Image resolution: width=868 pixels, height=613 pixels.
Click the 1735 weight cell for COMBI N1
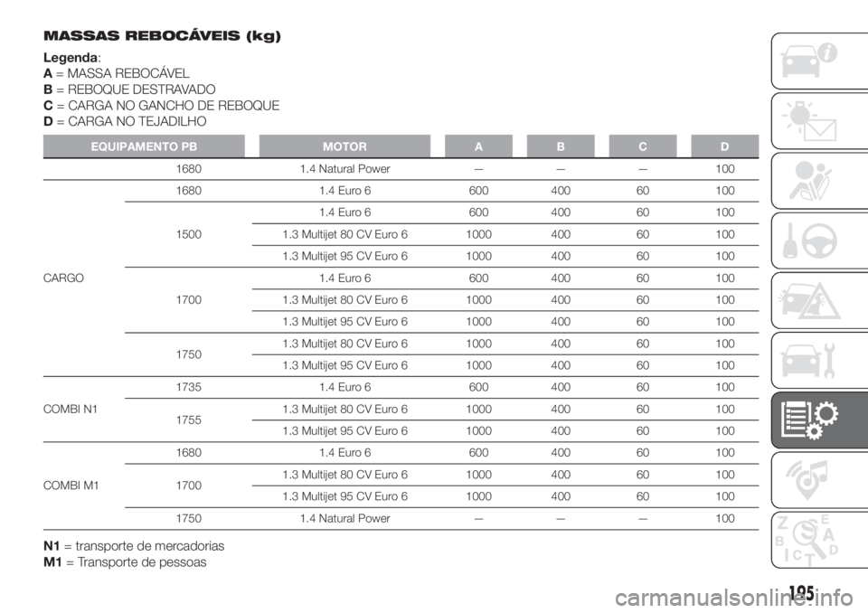[188, 387]
